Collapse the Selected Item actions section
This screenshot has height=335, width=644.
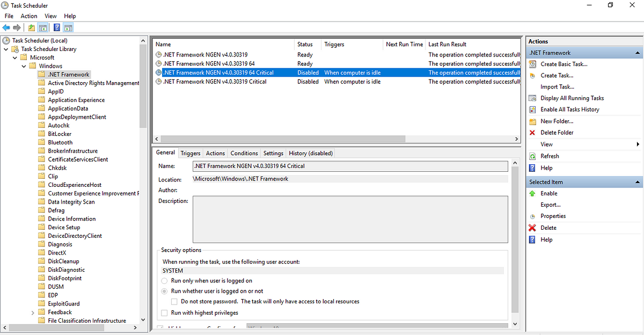pos(638,182)
